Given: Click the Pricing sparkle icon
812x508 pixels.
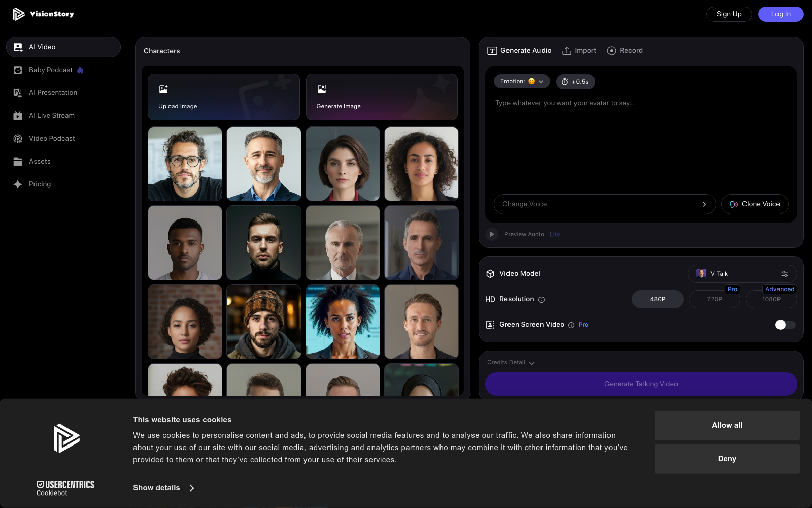Looking at the screenshot, I should point(18,184).
